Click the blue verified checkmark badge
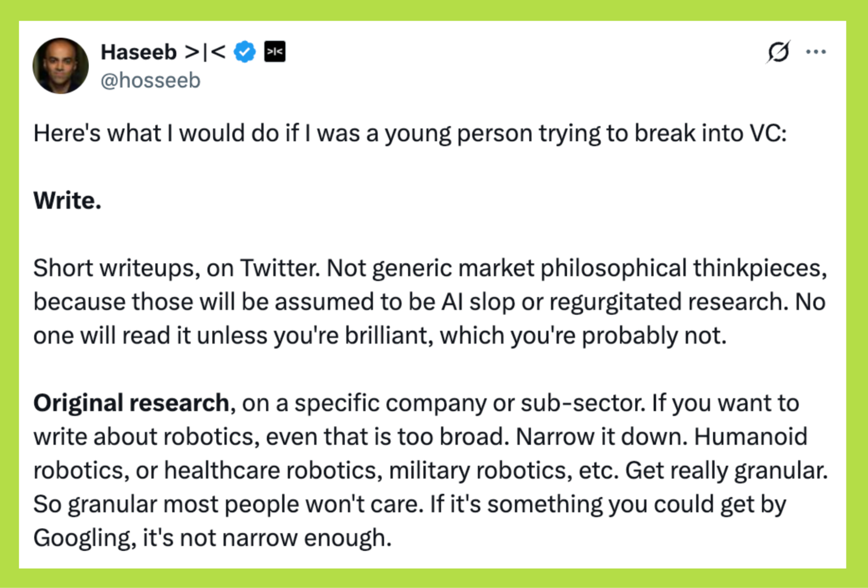This screenshot has width=868, height=588. (245, 52)
